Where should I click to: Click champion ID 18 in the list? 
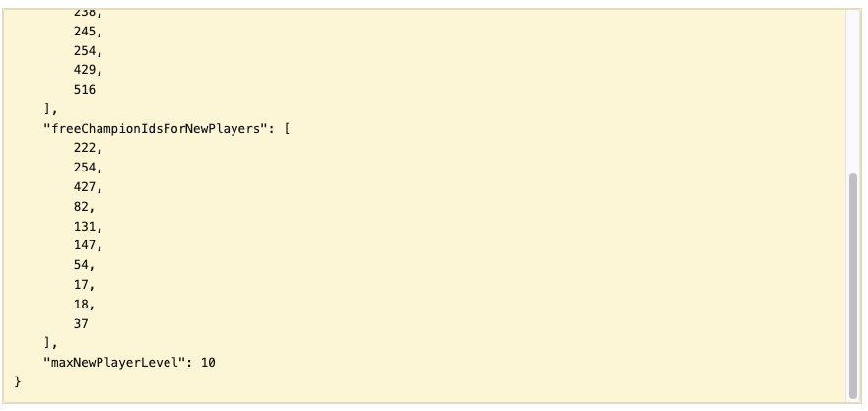point(82,305)
